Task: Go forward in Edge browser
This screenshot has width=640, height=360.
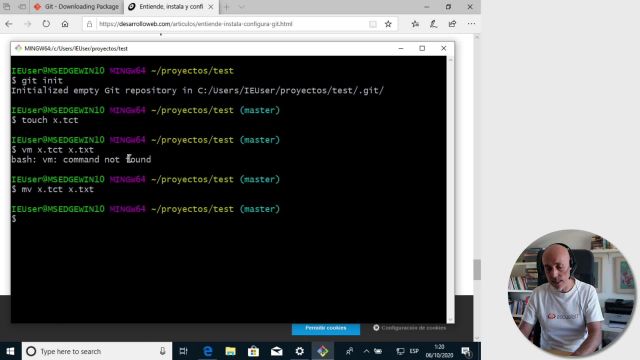Action: click(27, 24)
